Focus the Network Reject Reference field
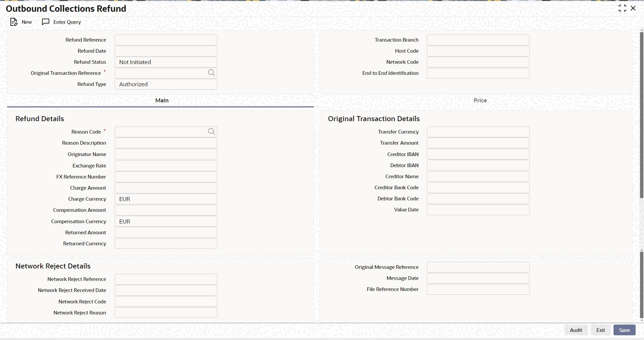The image size is (644, 340). [166, 279]
